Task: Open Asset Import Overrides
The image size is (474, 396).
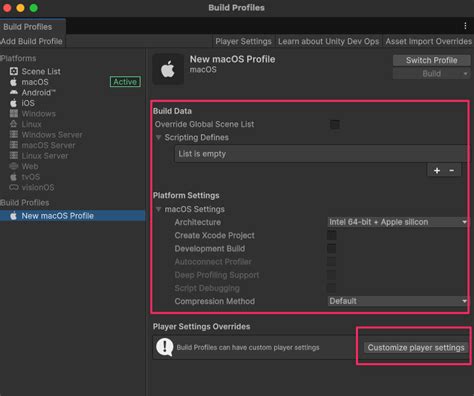Action: pos(429,41)
